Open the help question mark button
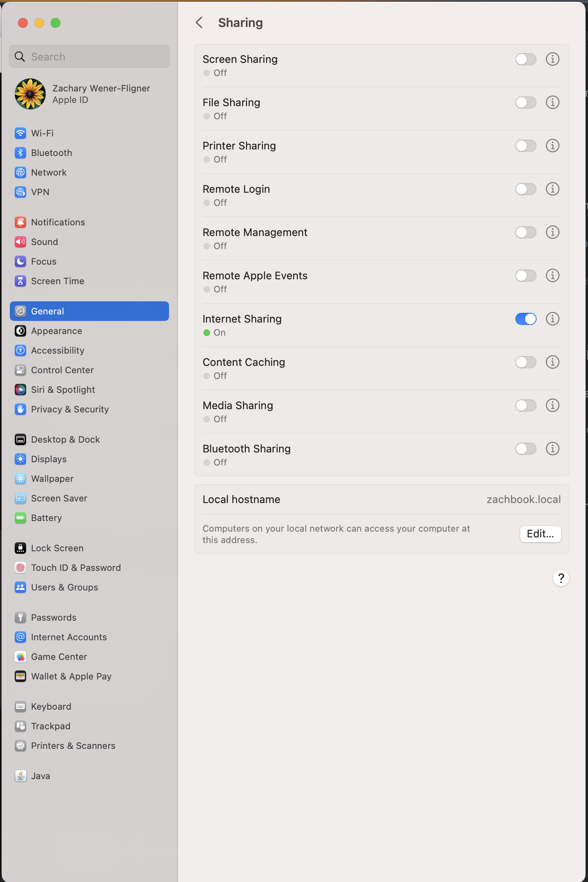588x882 pixels. coord(561,578)
